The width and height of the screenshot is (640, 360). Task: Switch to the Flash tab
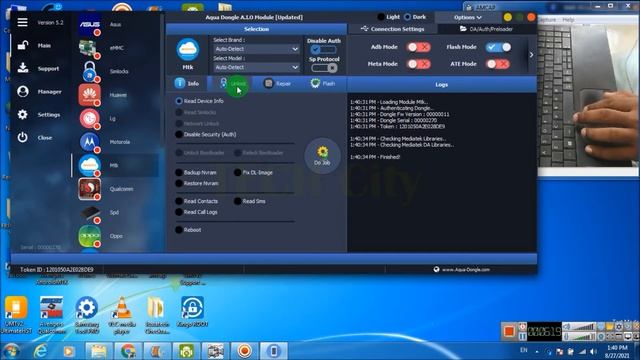(323, 84)
